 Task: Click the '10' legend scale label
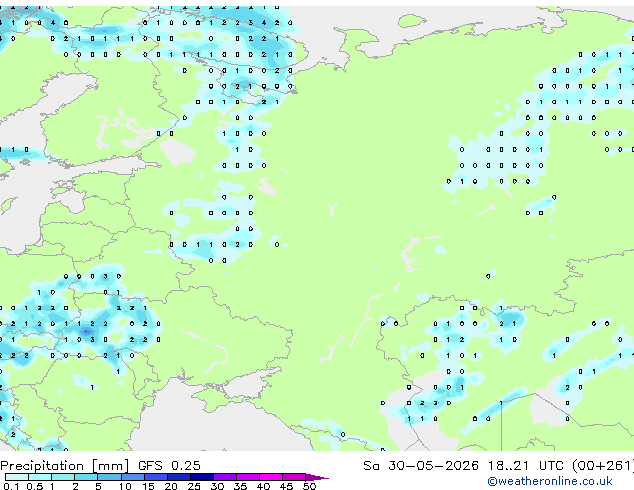(125, 486)
